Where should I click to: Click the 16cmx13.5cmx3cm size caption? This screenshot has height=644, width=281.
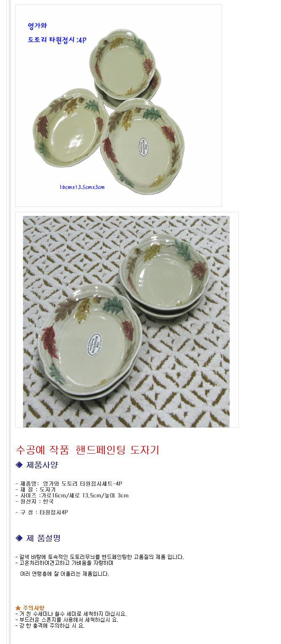tap(82, 187)
